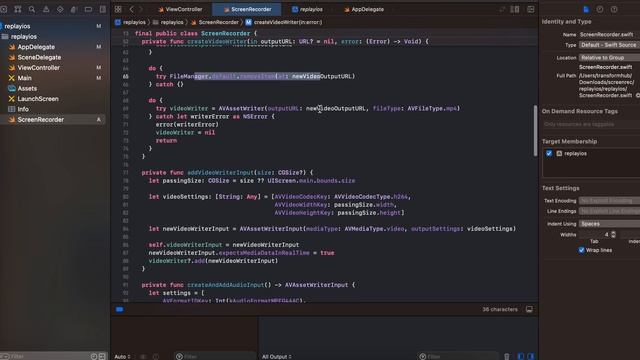Select the History inspector clock icon
640x360 pixels.
pos(600,9)
